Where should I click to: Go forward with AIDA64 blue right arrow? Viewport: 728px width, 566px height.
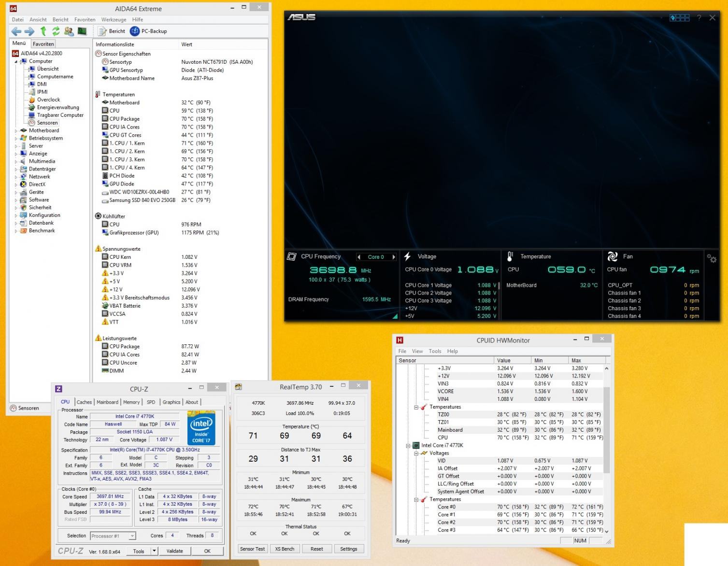tap(29, 31)
